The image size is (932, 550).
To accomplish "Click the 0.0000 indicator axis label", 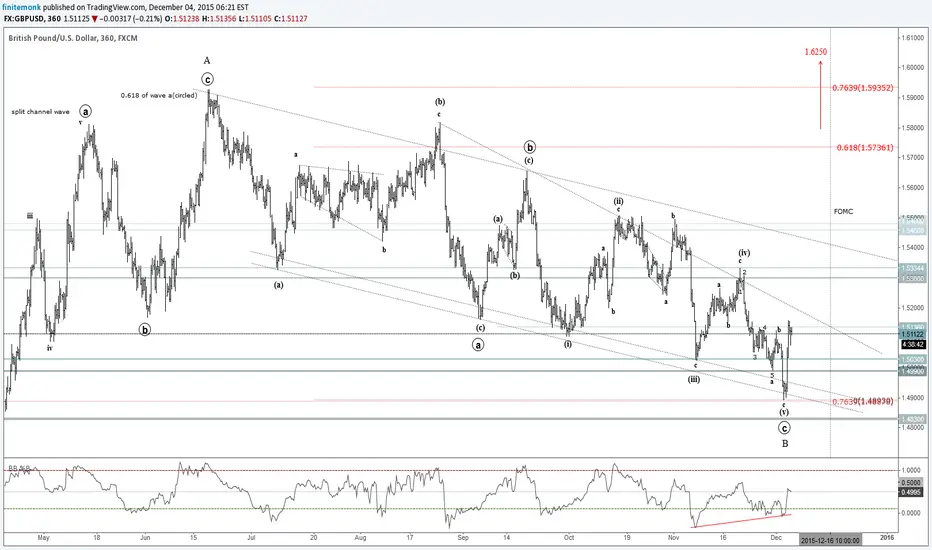I will click(911, 513).
